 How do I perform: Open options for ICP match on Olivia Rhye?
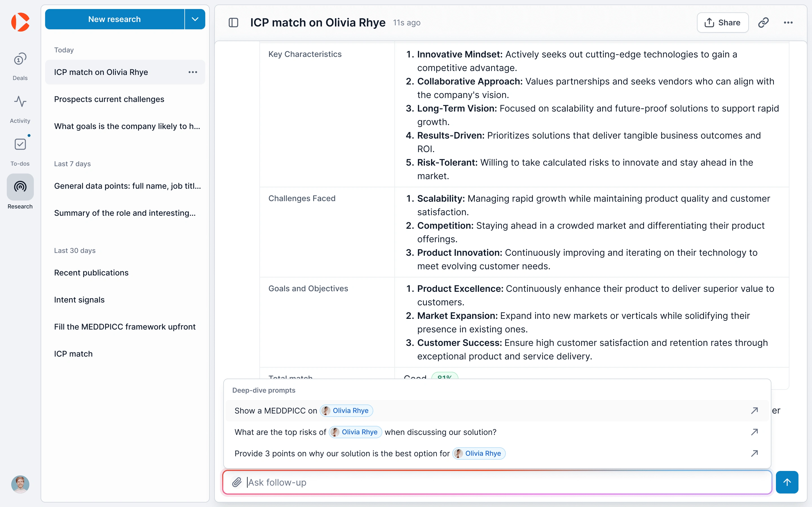(x=193, y=72)
